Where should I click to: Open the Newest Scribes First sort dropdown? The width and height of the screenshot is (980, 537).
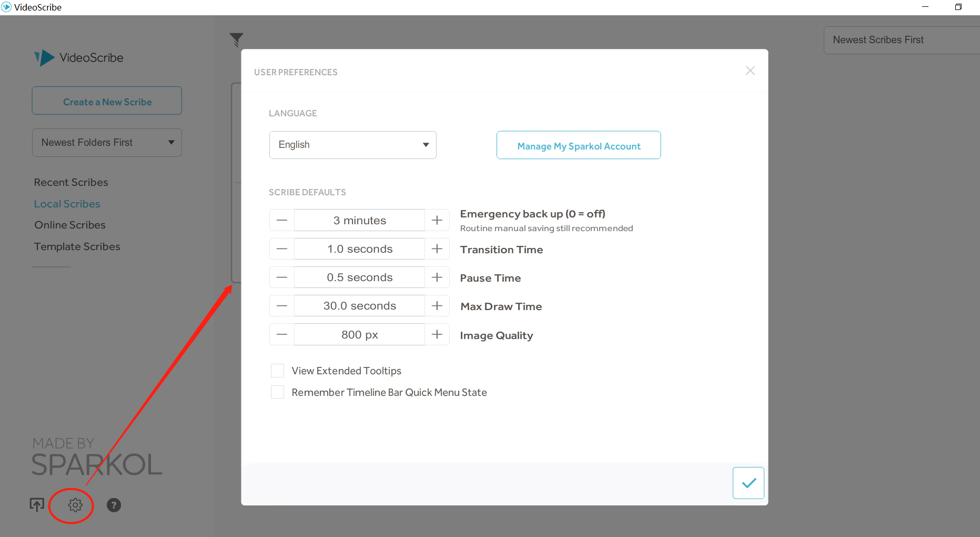(901, 40)
